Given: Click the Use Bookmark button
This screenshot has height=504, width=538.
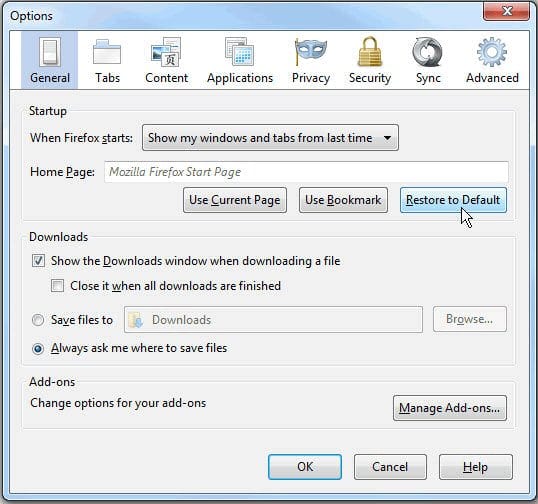Looking at the screenshot, I should click(343, 200).
